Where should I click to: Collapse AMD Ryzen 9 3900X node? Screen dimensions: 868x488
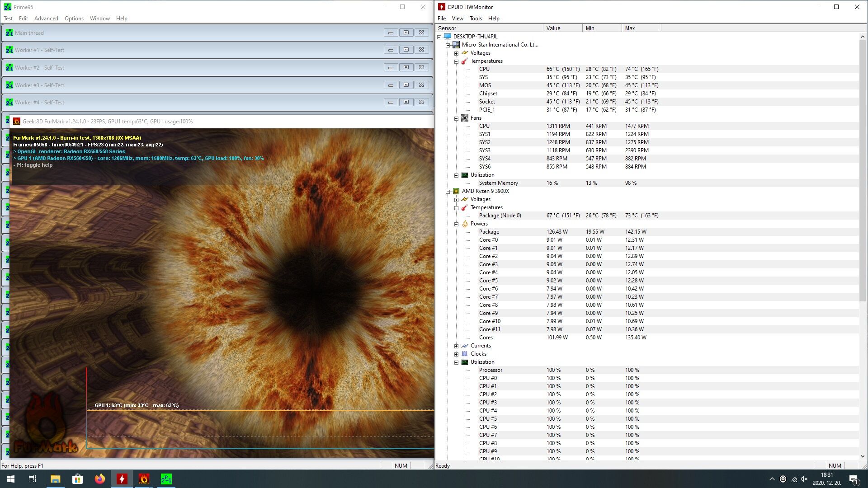[448, 191]
